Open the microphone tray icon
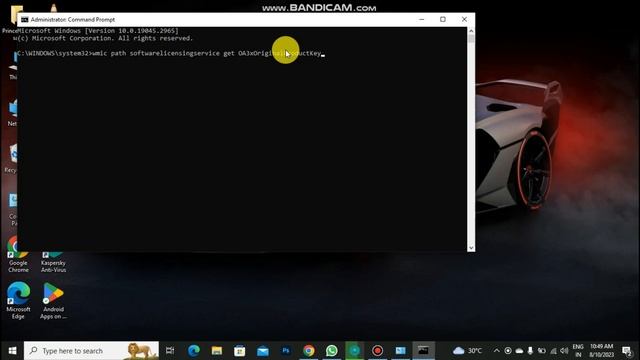 pyautogui.click(x=530, y=351)
